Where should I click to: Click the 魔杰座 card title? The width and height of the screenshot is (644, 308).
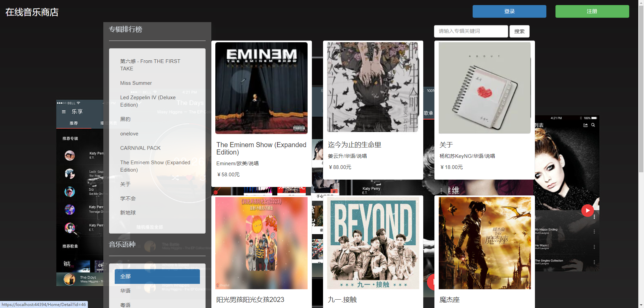coord(449,300)
